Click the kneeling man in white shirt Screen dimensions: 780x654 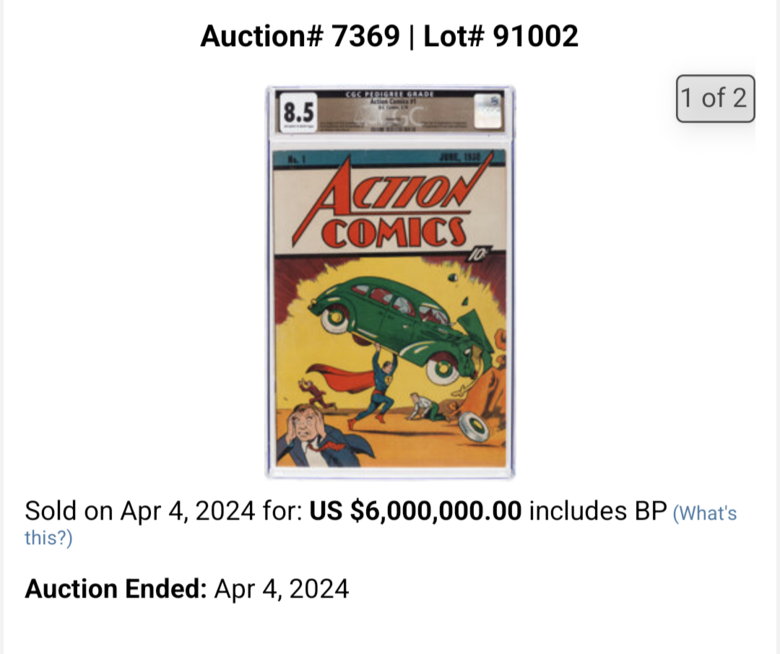[426, 408]
